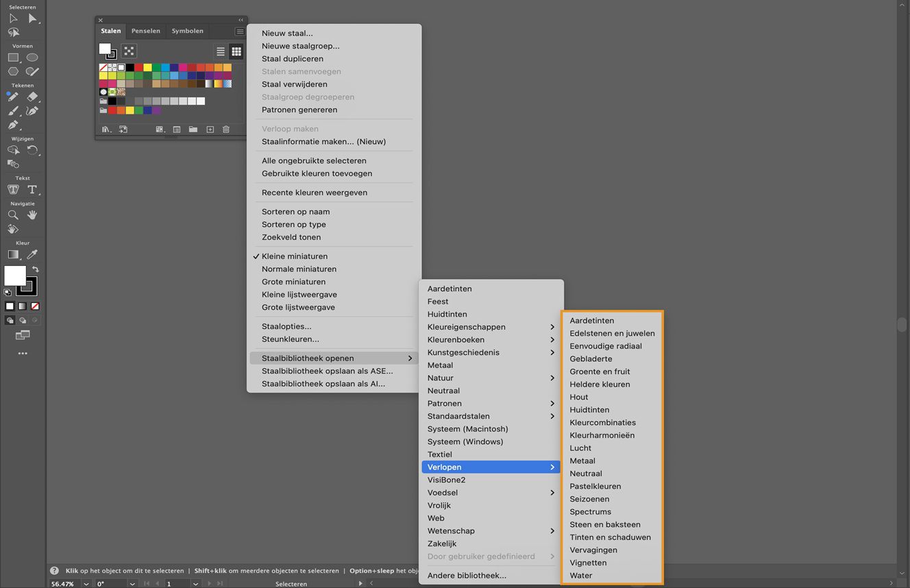The height and width of the screenshot is (588, 910).
Task: Click the Swatch Options icon button
Action: [177, 130]
